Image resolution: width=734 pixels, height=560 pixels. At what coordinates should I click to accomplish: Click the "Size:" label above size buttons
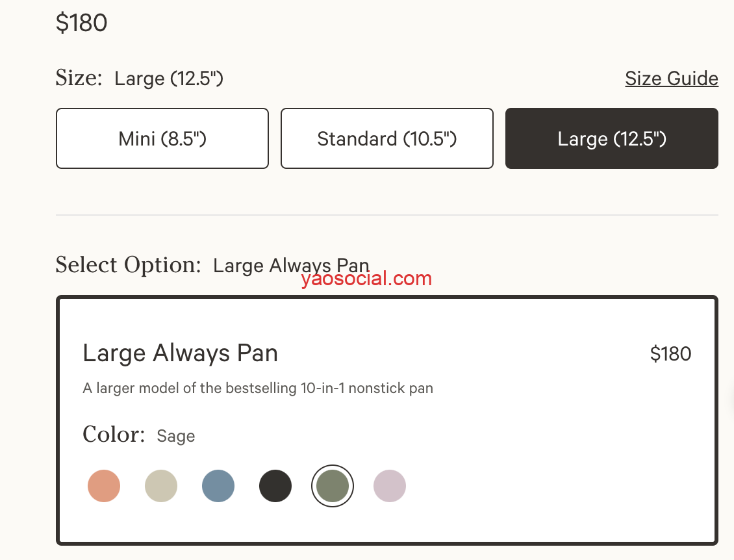click(x=79, y=79)
